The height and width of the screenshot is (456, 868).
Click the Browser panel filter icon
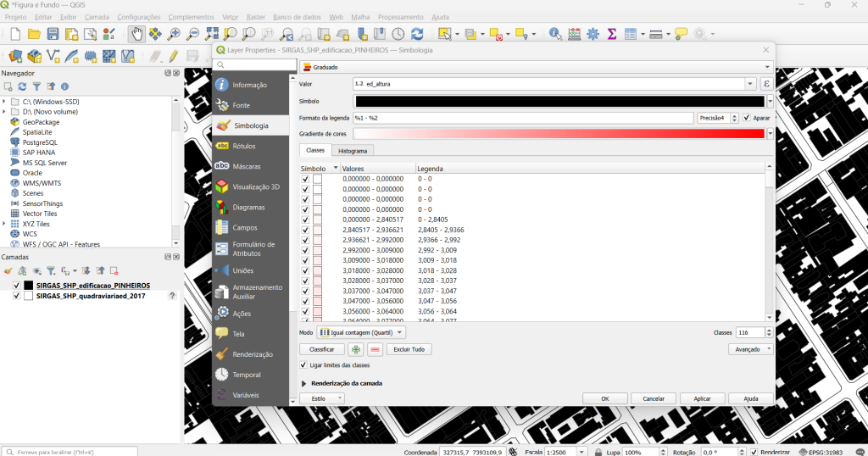tap(36, 86)
